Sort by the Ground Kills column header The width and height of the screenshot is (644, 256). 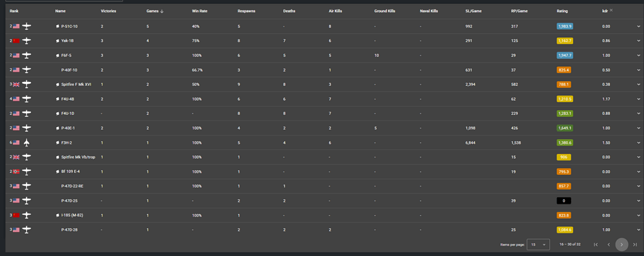[385, 11]
